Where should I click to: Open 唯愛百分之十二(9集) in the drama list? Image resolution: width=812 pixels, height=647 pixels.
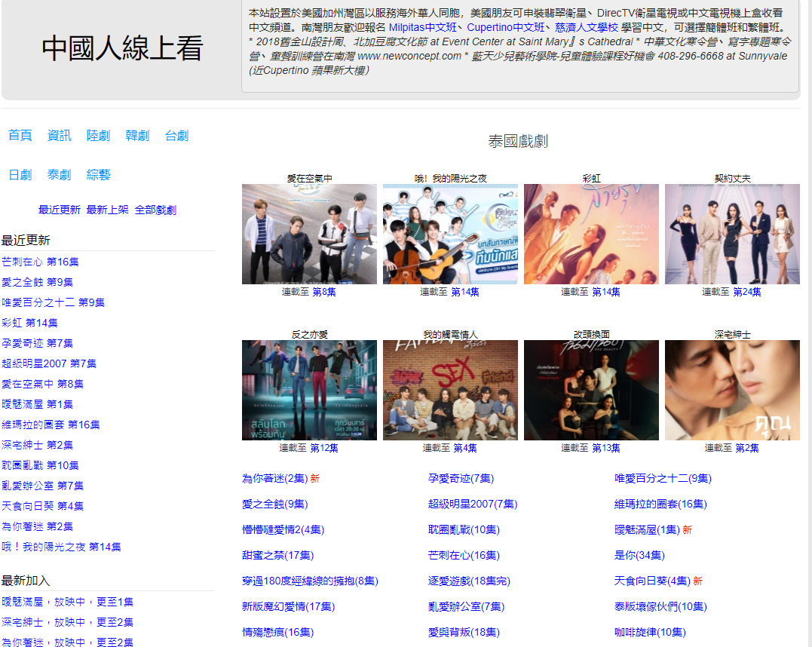(x=663, y=479)
